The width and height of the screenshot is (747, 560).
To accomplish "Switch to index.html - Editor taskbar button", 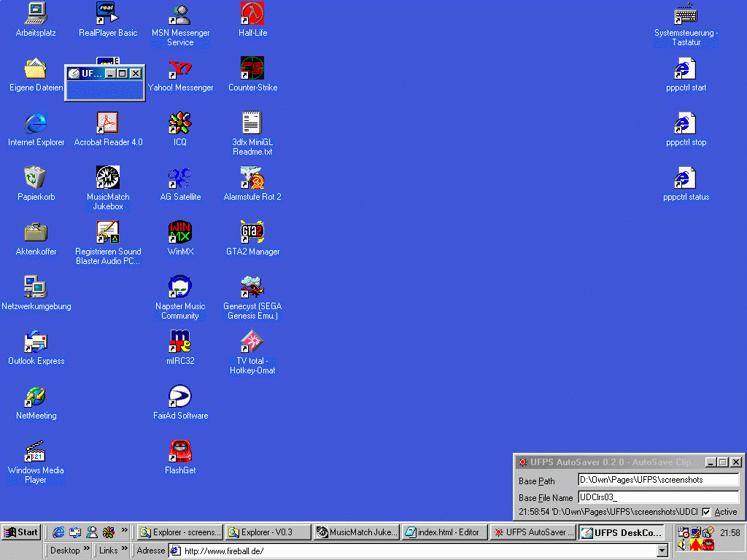I will (444, 532).
